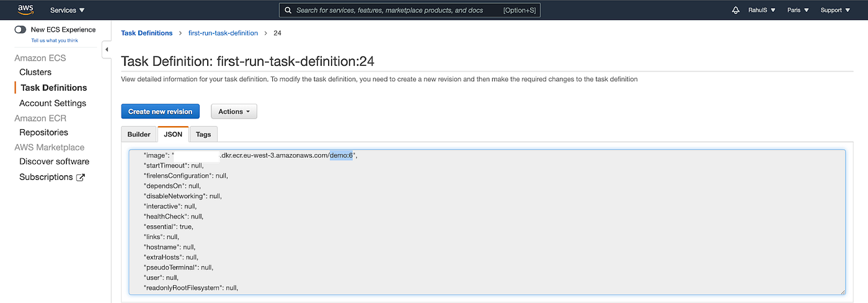Click the Create new revision button
The width and height of the screenshot is (868, 303).
click(160, 111)
